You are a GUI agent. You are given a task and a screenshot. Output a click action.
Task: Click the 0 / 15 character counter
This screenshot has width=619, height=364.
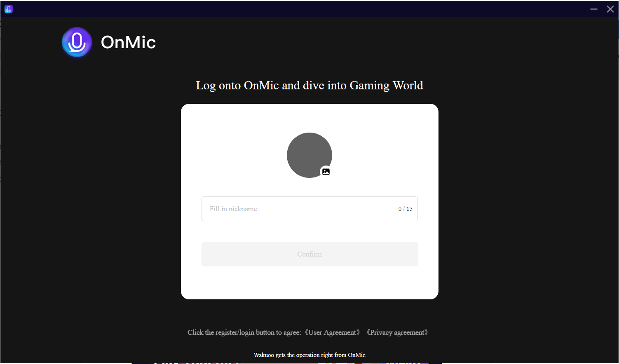405,209
